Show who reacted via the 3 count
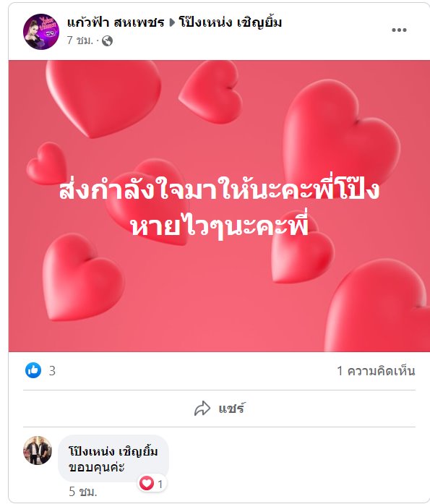Screen dimensions: 430x504 point(52,371)
